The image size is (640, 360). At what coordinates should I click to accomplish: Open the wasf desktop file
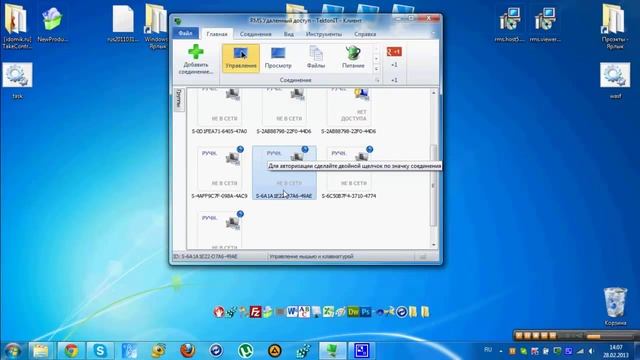click(615, 80)
